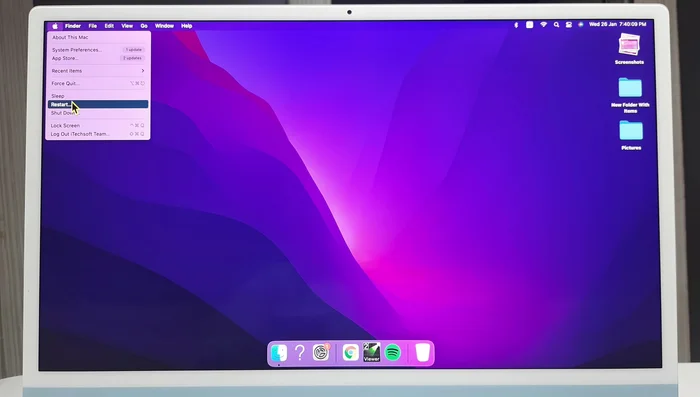Click the date and time clock
Screen dimensions: 700x397
(617, 24)
